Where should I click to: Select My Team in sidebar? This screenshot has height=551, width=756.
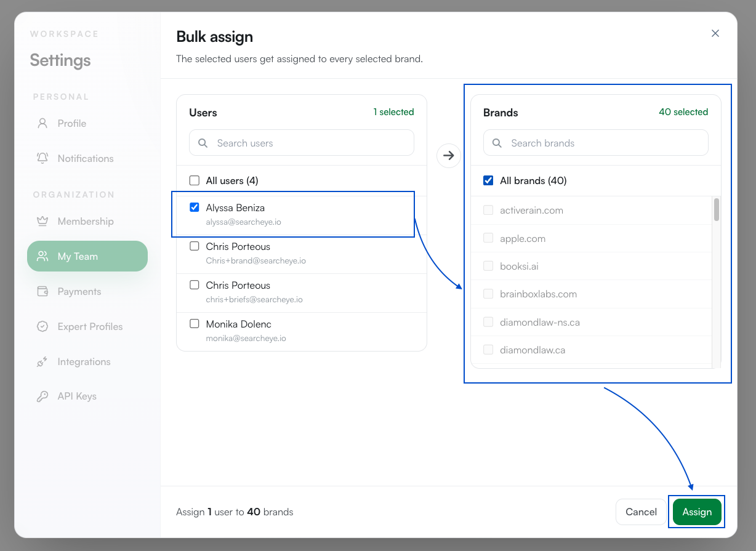87,256
